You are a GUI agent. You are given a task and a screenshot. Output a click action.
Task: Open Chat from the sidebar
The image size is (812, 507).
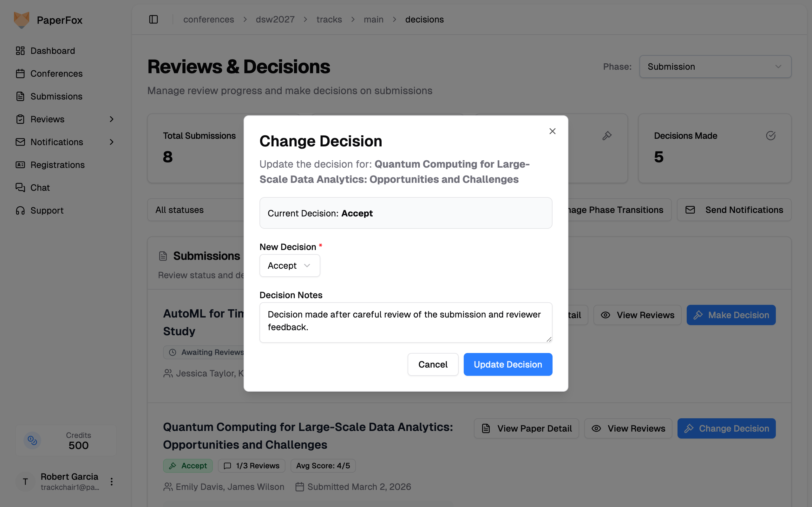pyautogui.click(x=40, y=188)
